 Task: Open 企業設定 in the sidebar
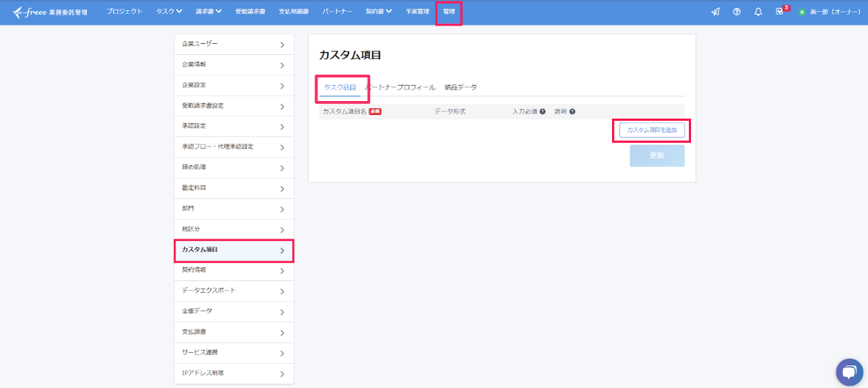[233, 86]
